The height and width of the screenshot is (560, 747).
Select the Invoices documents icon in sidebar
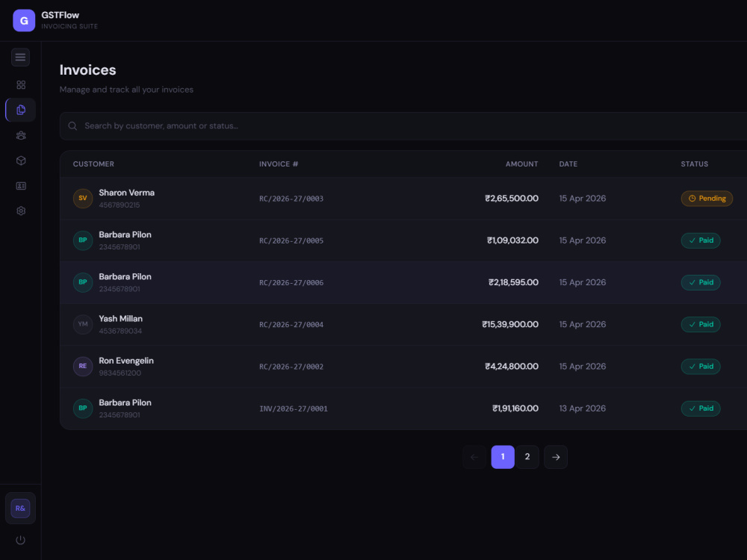click(x=21, y=110)
